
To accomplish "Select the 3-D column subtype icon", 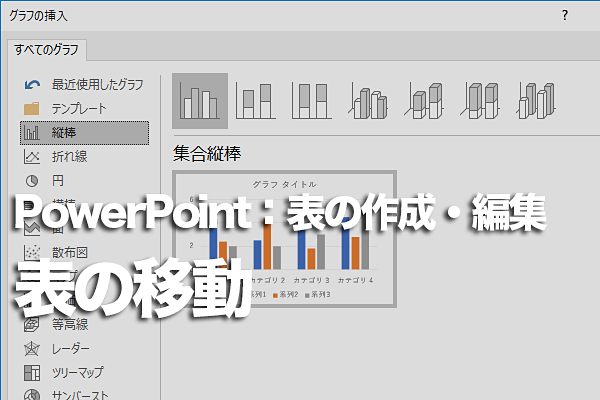I will (x=536, y=101).
